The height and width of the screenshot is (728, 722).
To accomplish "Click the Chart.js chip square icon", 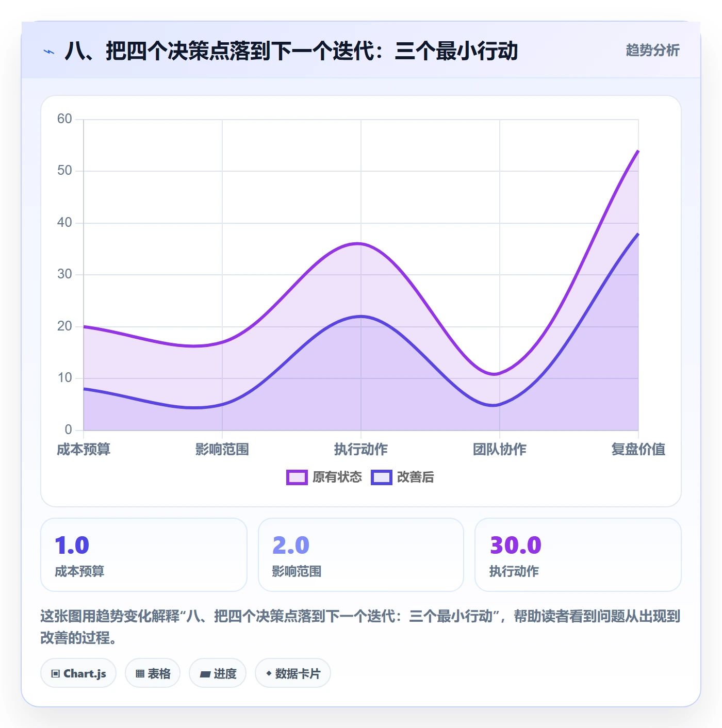I will (56, 673).
